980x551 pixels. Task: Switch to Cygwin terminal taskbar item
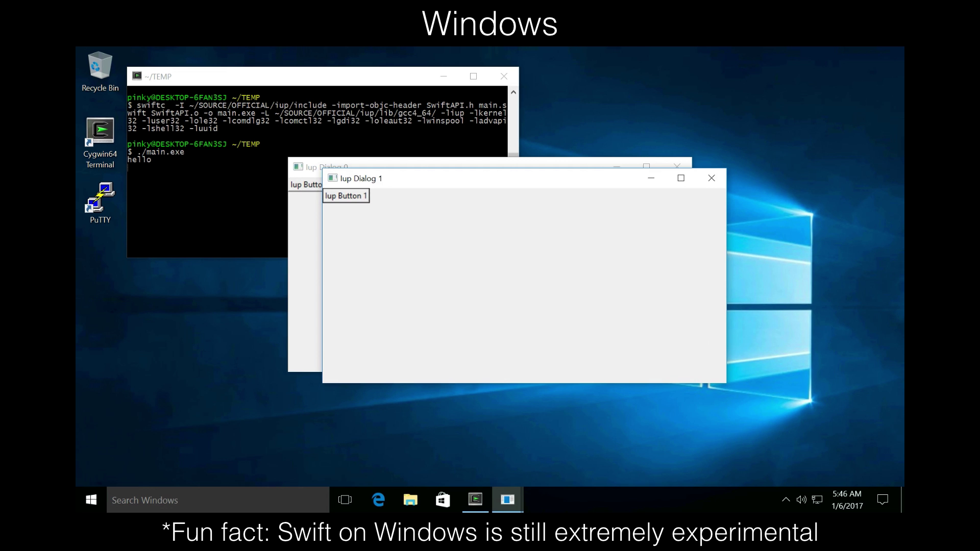[x=475, y=499]
